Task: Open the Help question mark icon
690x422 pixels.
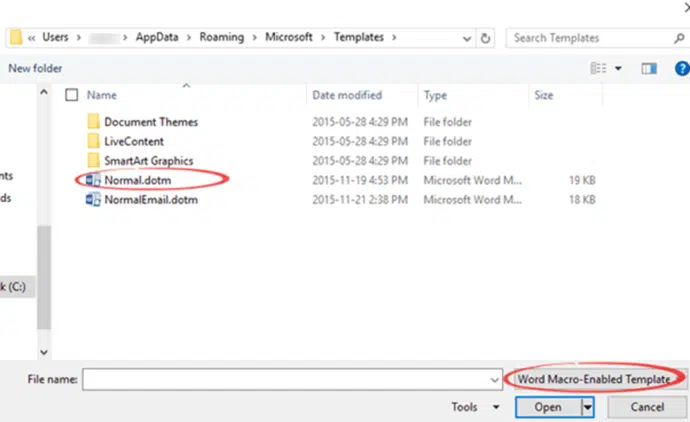Action: (683, 68)
